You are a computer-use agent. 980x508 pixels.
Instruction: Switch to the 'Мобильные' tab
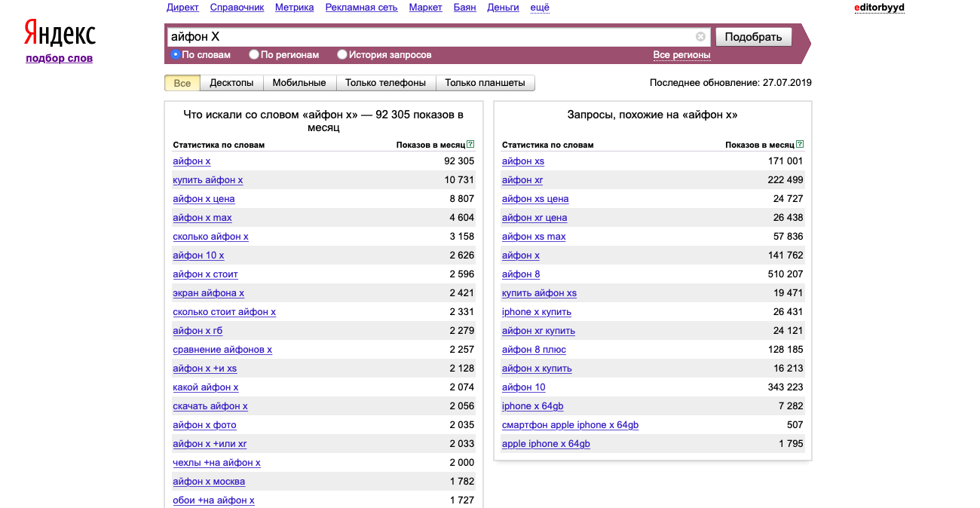click(299, 83)
